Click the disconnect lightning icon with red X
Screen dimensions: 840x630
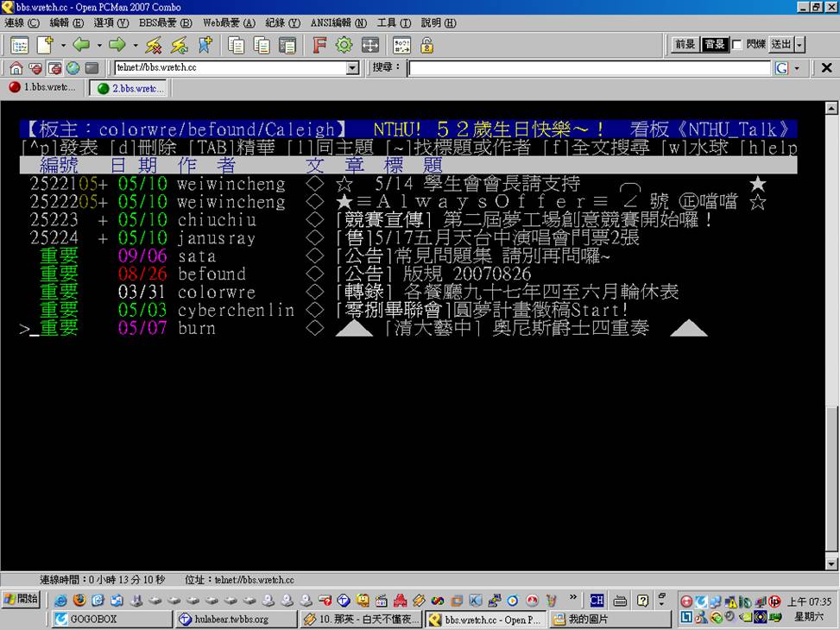tap(154, 45)
